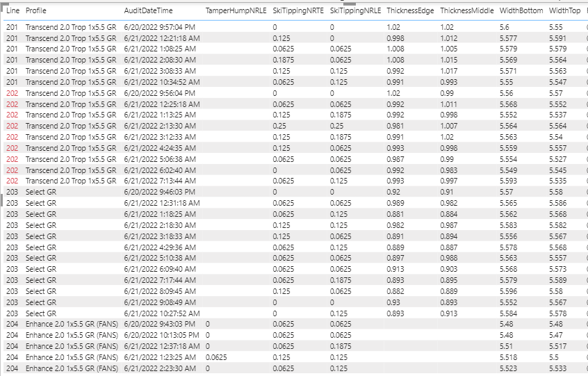Click the 6/21/2022 3:08:33 AM cell

pyautogui.click(x=160, y=71)
